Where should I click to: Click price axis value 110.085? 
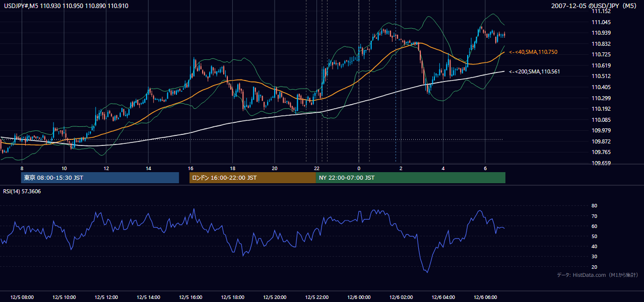click(x=601, y=120)
